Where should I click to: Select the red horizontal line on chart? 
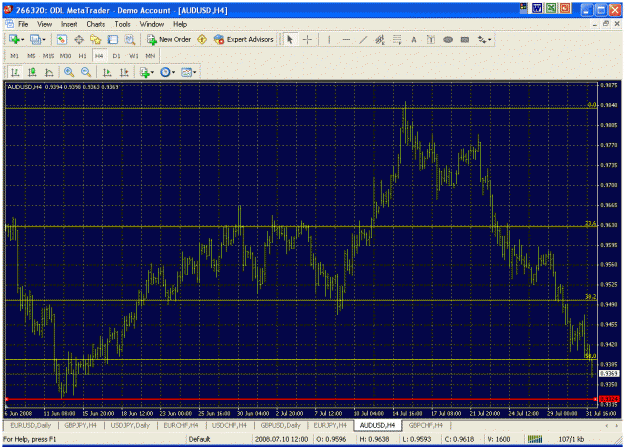point(301,399)
